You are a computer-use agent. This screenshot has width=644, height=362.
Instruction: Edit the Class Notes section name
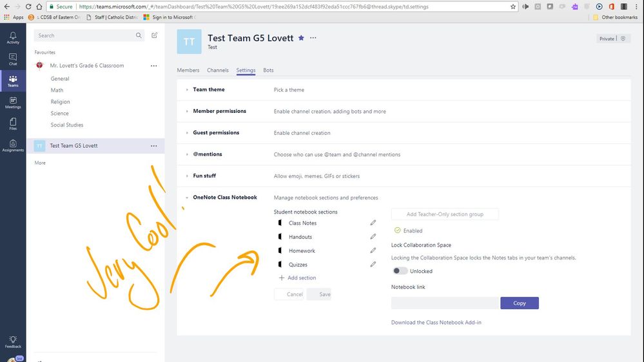[x=373, y=223]
